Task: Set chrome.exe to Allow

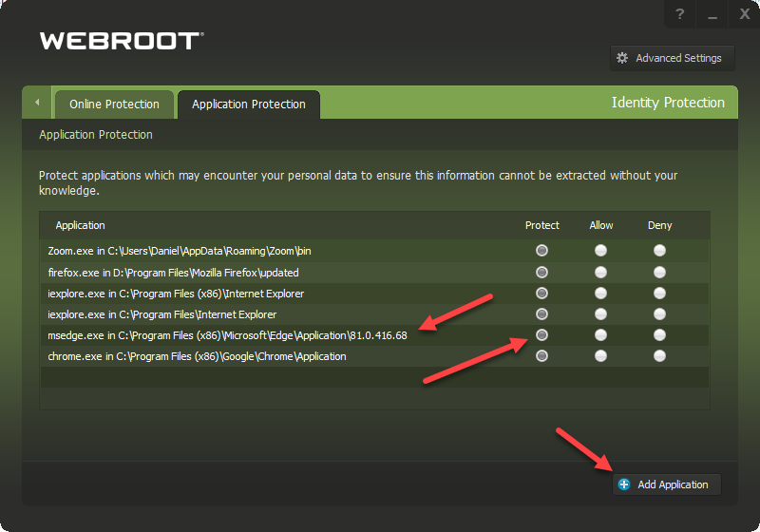Action: (x=600, y=356)
